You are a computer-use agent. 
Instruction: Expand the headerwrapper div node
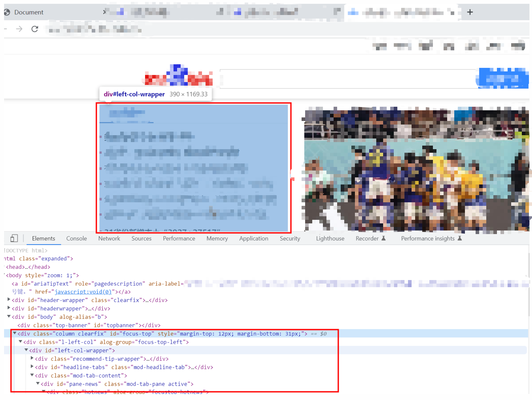[x=9, y=308]
